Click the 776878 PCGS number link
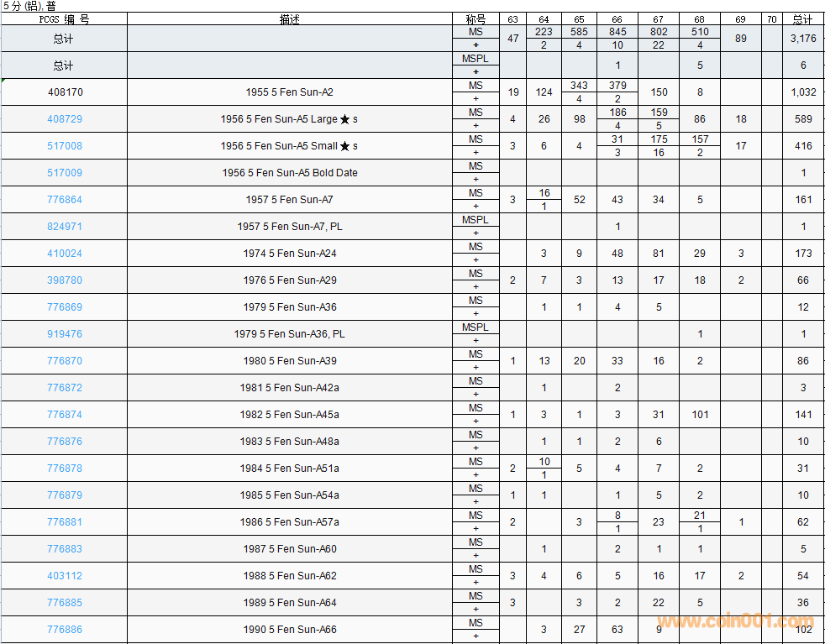This screenshot has height=644, width=825. (65, 469)
